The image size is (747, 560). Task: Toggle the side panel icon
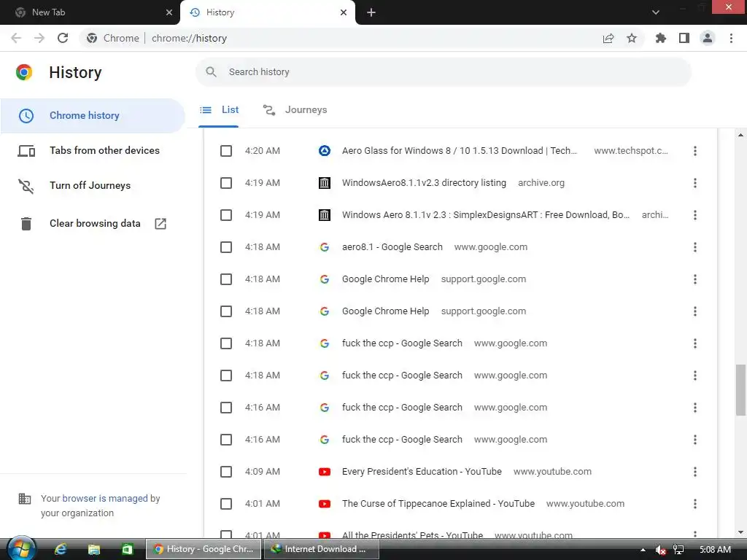coord(684,38)
